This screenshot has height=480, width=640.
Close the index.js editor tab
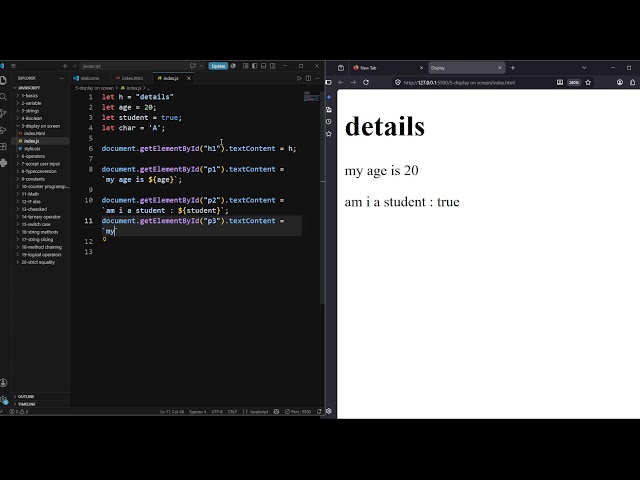click(189, 78)
